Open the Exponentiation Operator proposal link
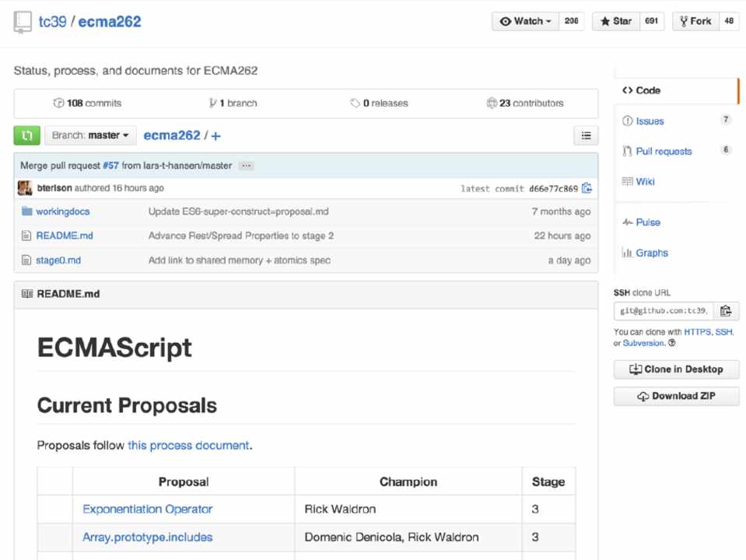This screenshot has width=746, height=560. coord(147,509)
